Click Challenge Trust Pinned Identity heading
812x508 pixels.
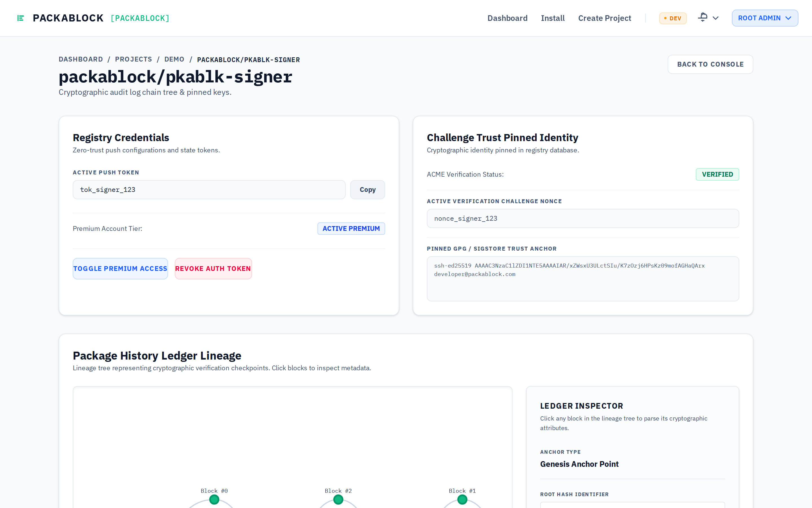click(502, 137)
